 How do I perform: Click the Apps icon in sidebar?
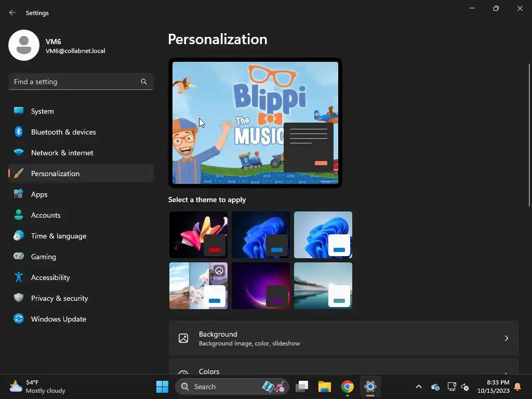pos(19,194)
